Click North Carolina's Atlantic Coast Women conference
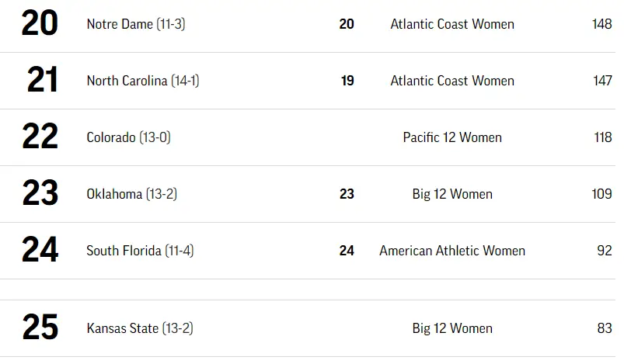 452,81
